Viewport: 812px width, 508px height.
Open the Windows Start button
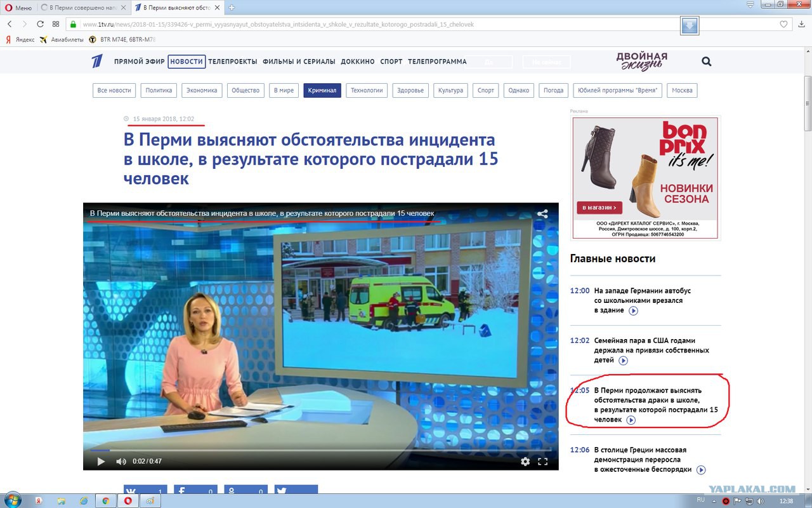coord(13,500)
